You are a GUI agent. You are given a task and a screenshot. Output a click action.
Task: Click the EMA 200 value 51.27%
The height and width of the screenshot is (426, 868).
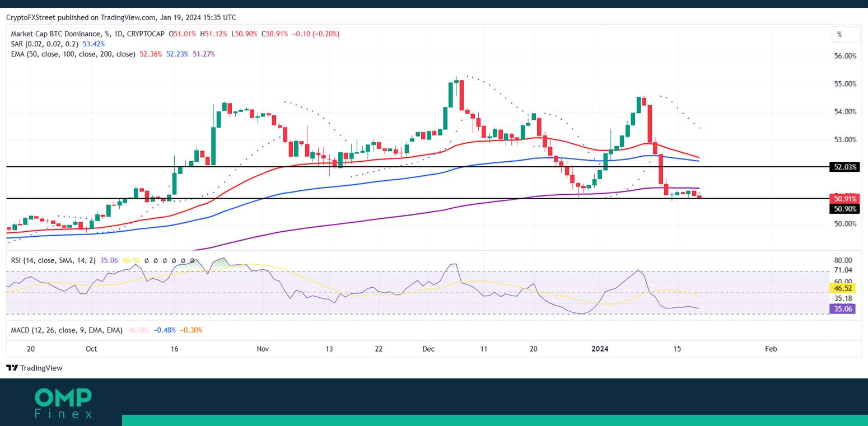pos(203,54)
